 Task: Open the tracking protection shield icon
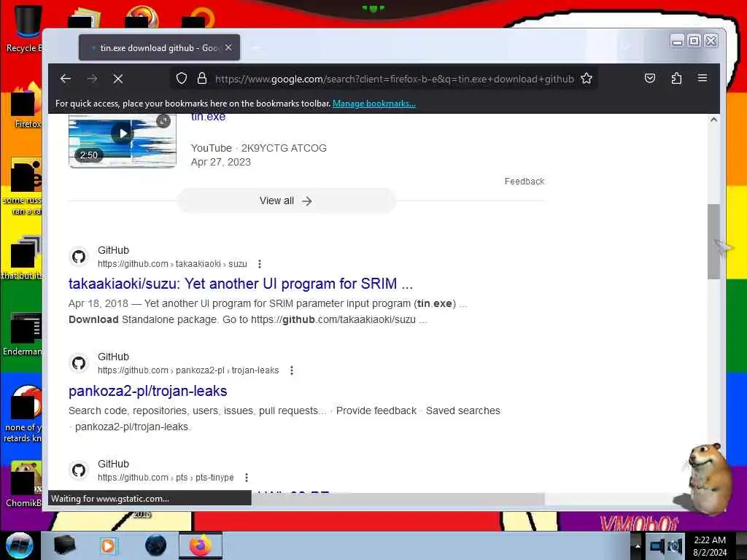pos(182,78)
